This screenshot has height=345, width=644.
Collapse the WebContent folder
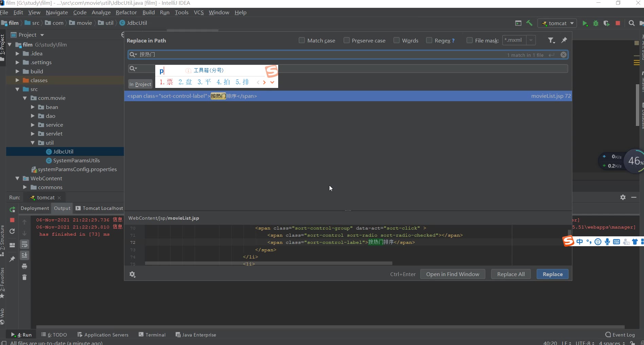[17, 178]
